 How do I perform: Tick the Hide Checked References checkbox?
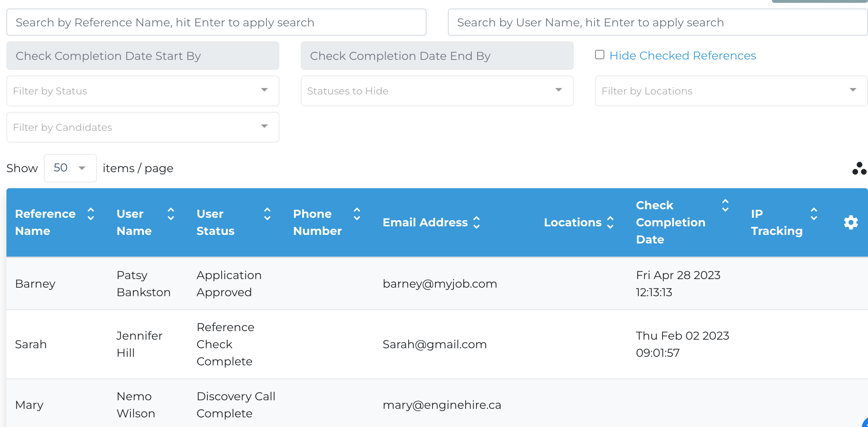click(x=600, y=55)
